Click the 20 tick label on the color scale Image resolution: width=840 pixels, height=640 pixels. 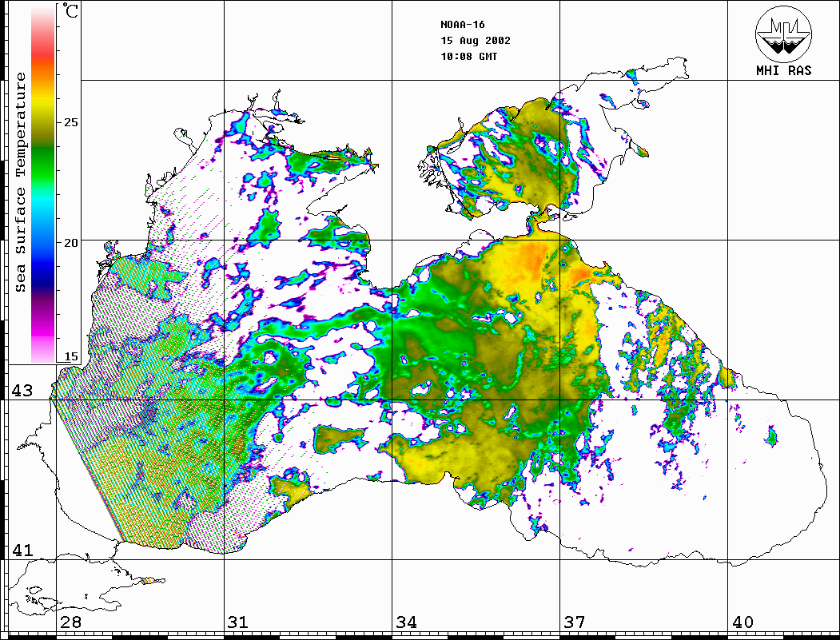pos(71,243)
